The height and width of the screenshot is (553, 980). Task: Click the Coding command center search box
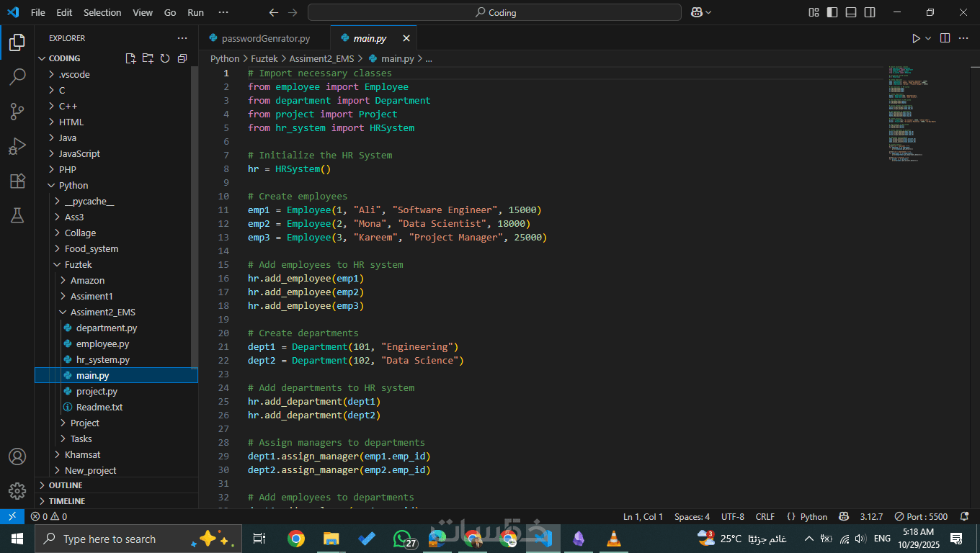(x=494, y=12)
